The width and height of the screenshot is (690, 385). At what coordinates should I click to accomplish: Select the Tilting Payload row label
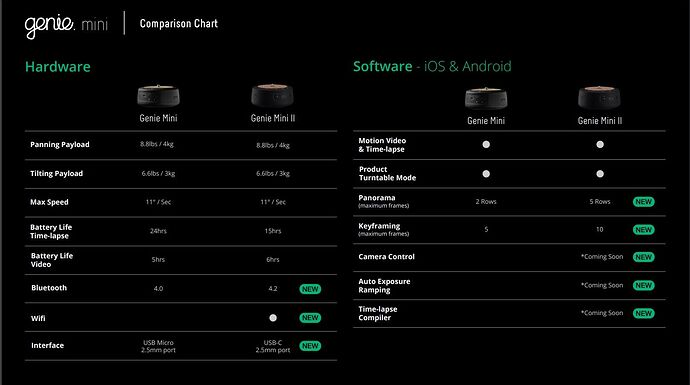point(56,173)
